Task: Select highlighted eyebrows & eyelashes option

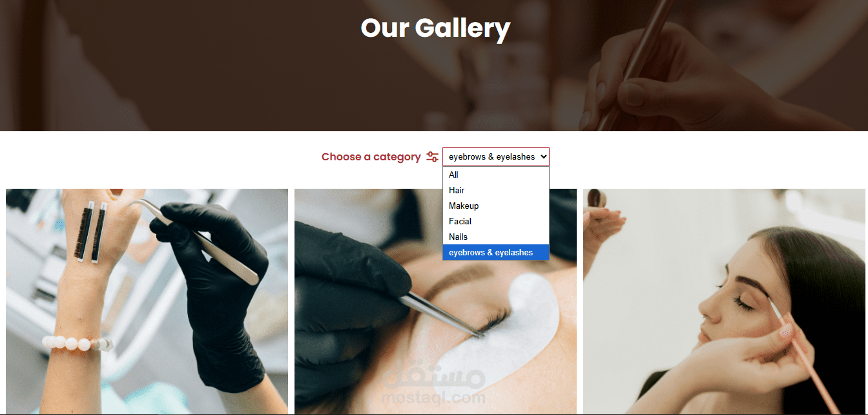Action: click(496, 252)
